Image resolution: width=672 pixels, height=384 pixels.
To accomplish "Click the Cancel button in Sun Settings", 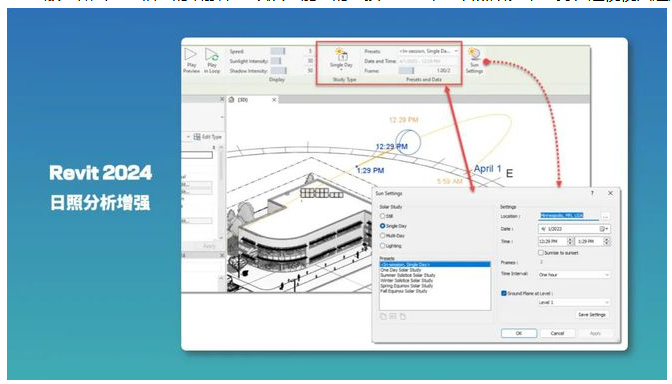I will pos(557,333).
